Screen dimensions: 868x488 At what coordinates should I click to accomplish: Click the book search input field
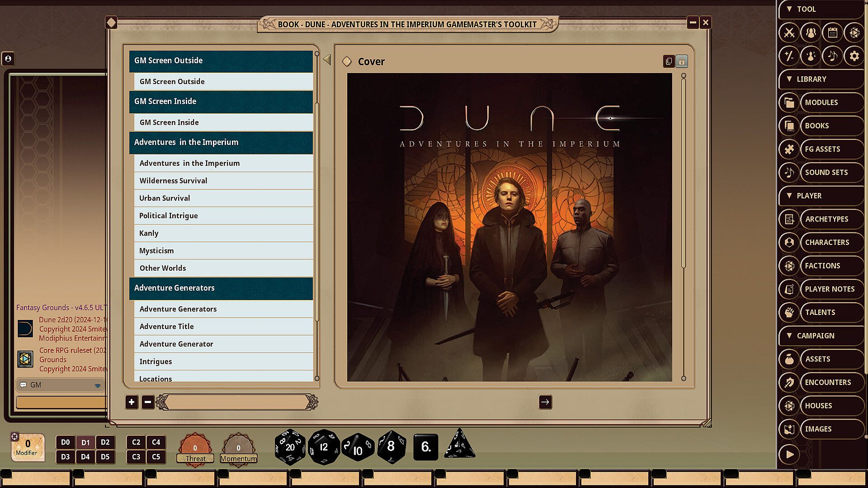point(236,402)
